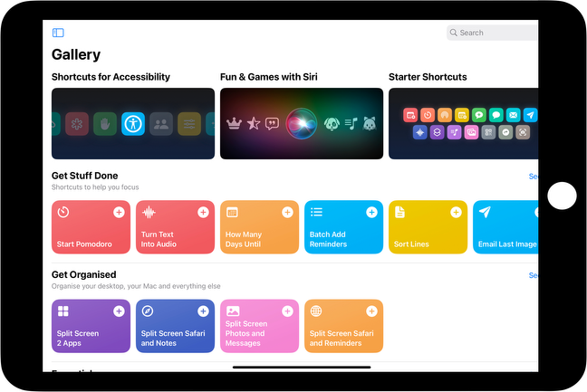Add Batch Add Reminders using plus icon

point(371,212)
